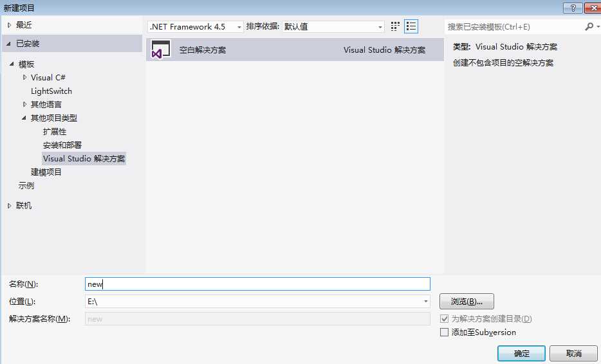The width and height of the screenshot is (601, 364).
Task: Select 扩展性 tree item
Action: [55, 132]
